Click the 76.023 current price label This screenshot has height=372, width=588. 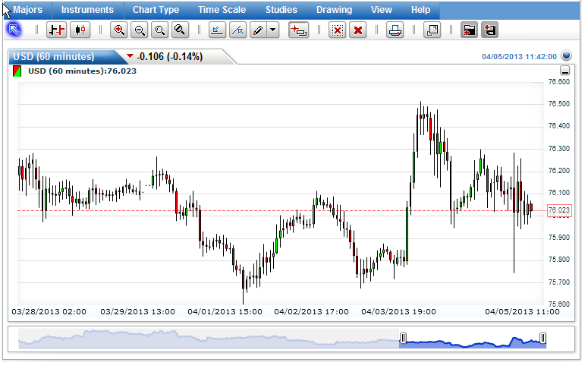tap(559, 210)
